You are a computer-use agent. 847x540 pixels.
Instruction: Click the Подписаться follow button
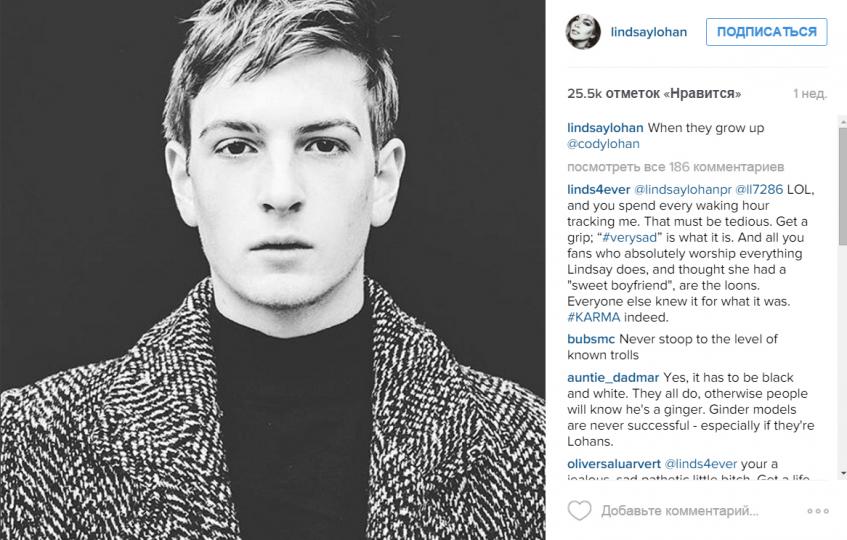[767, 32]
